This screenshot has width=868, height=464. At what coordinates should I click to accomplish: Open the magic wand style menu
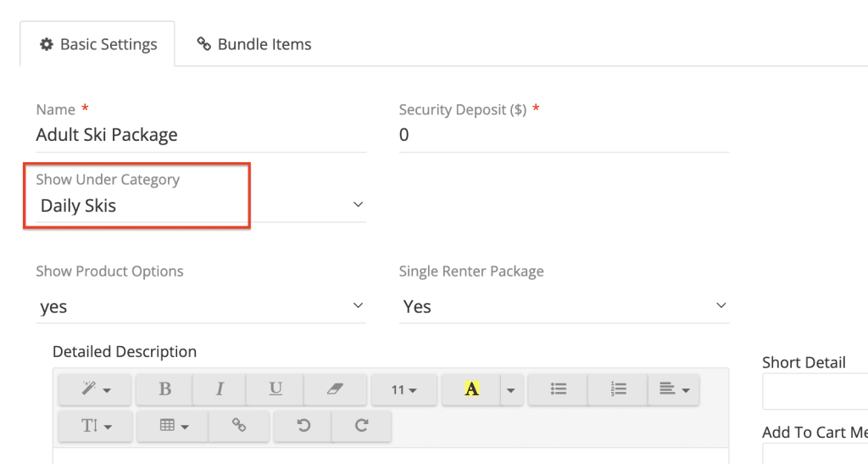click(x=96, y=389)
